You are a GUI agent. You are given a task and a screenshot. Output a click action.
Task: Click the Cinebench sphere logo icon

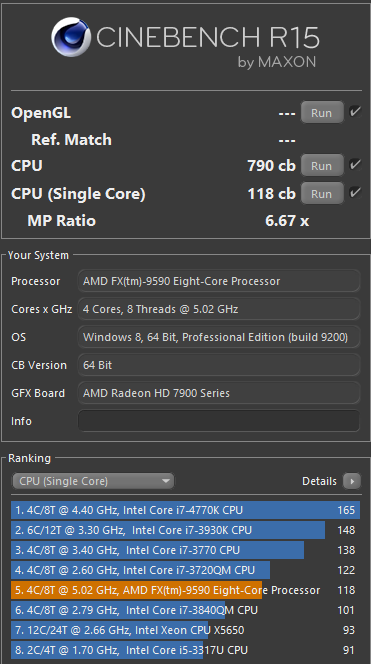click(71, 37)
